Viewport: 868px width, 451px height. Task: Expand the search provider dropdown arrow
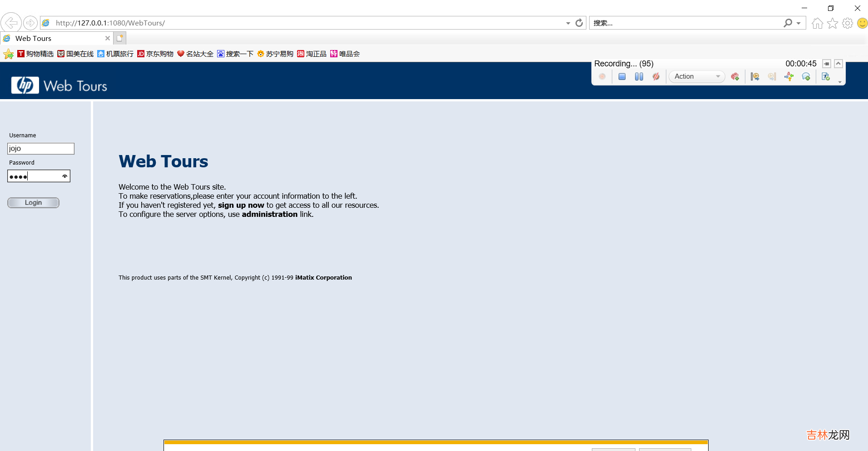pyautogui.click(x=799, y=23)
